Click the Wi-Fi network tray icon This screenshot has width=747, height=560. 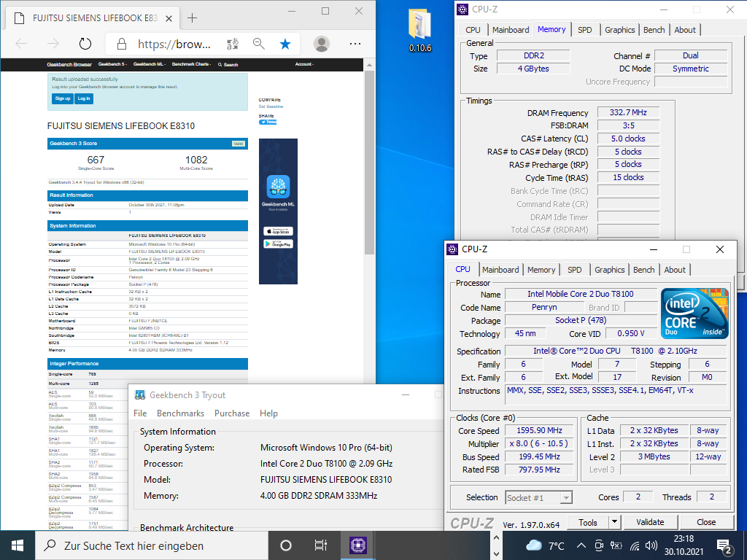point(634,545)
